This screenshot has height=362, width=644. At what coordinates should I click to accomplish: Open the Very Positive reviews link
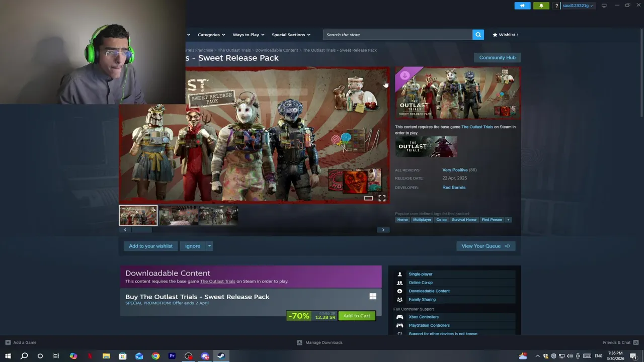[455, 170]
